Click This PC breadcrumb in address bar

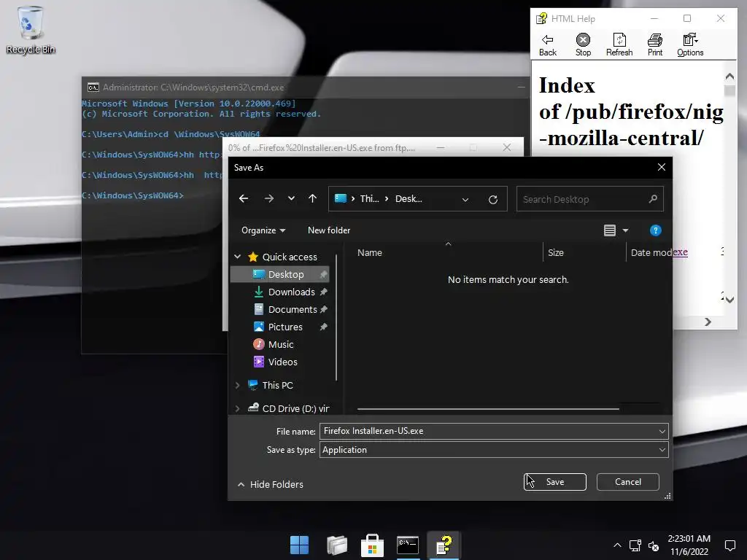369,199
